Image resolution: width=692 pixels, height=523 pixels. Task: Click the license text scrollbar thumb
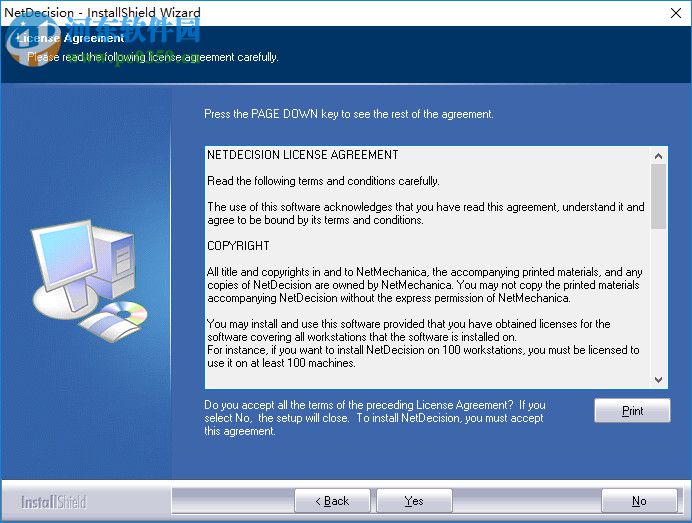(x=658, y=197)
